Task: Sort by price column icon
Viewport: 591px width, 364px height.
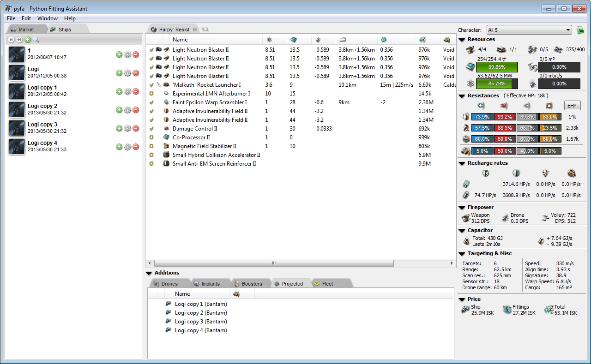Action: 422,40
